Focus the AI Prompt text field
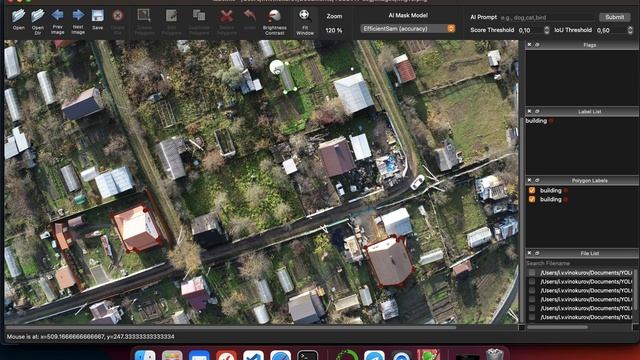Image resolution: width=640 pixels, height=360 pixels. coord(547,18)
